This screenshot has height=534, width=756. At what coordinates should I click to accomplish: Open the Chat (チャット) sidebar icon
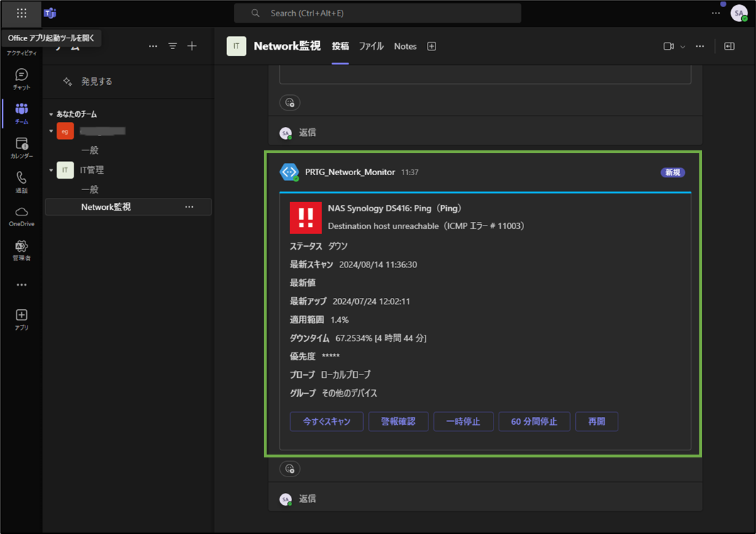click(21, 79)
